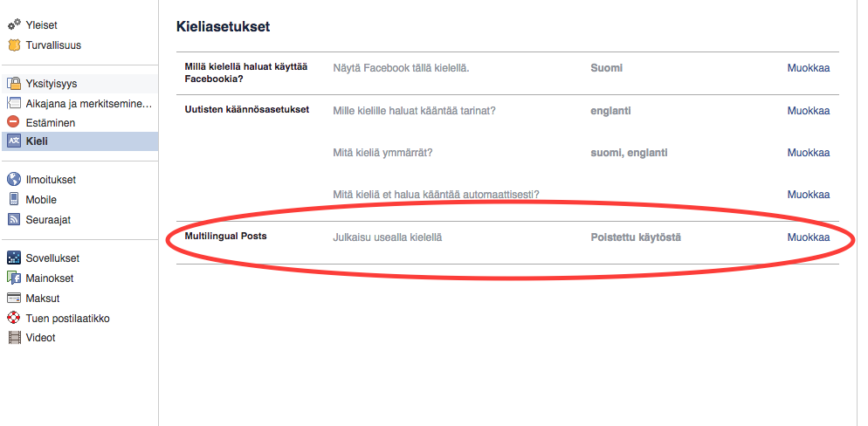Click the shield icon for Turvallisuus
Screen dimensions: 868x426
(x=14, y=45)
